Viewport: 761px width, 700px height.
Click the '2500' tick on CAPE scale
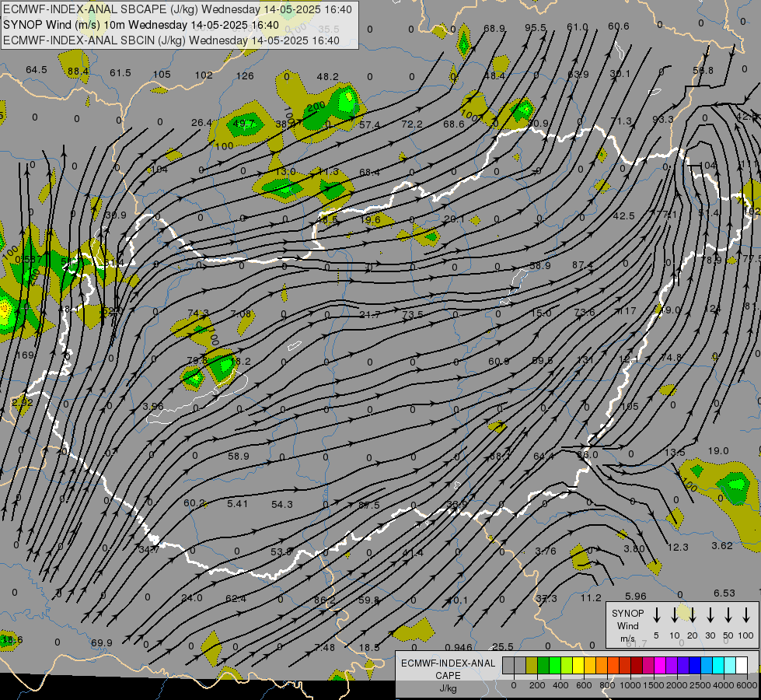pos(700,685)
